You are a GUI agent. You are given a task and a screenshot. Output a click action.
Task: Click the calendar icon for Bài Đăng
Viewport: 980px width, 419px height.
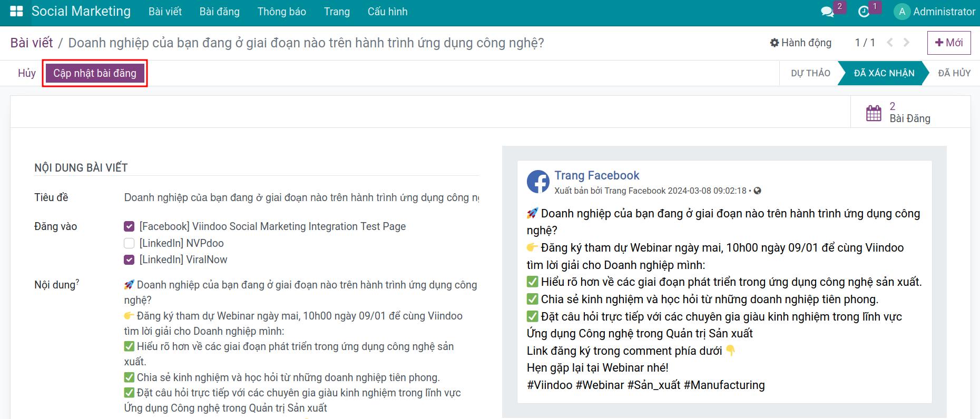click(x=874, y=113)
